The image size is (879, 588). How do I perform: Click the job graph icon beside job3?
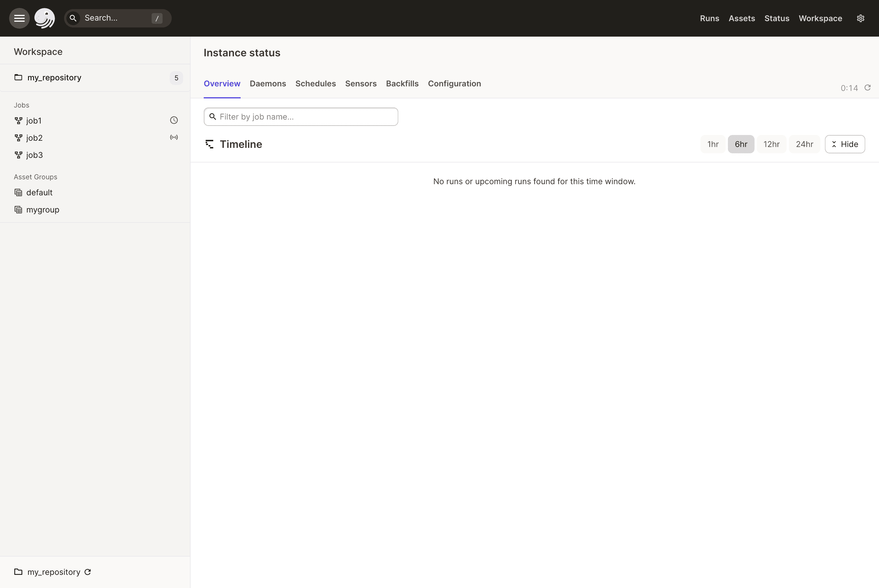point(18,154)
